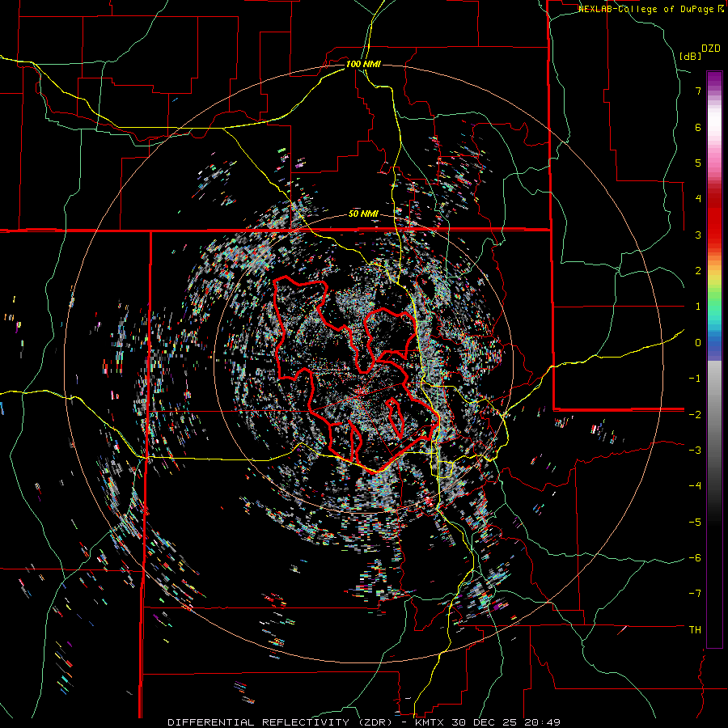The height and width of the screenshot is (728, 728).
Task: Click the -4 value on the color scale
Action: point(695,486)
